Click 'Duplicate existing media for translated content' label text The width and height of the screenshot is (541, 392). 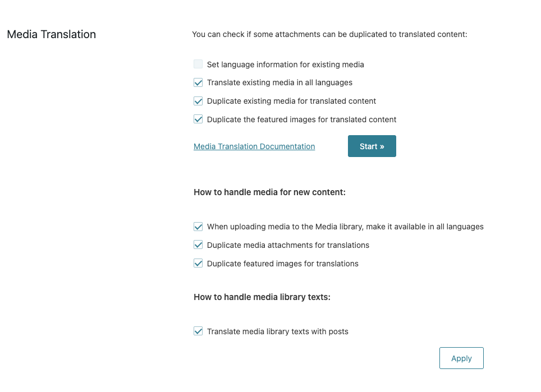click(x=291, y=102)
